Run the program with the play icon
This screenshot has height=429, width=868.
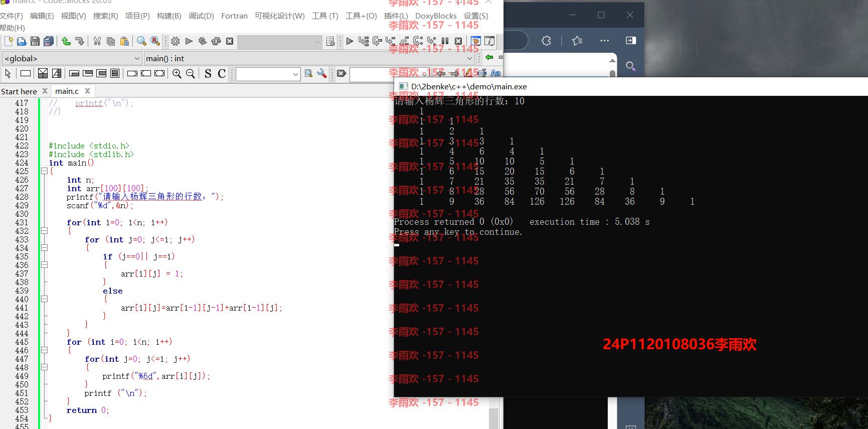click(x=189, y=41)
